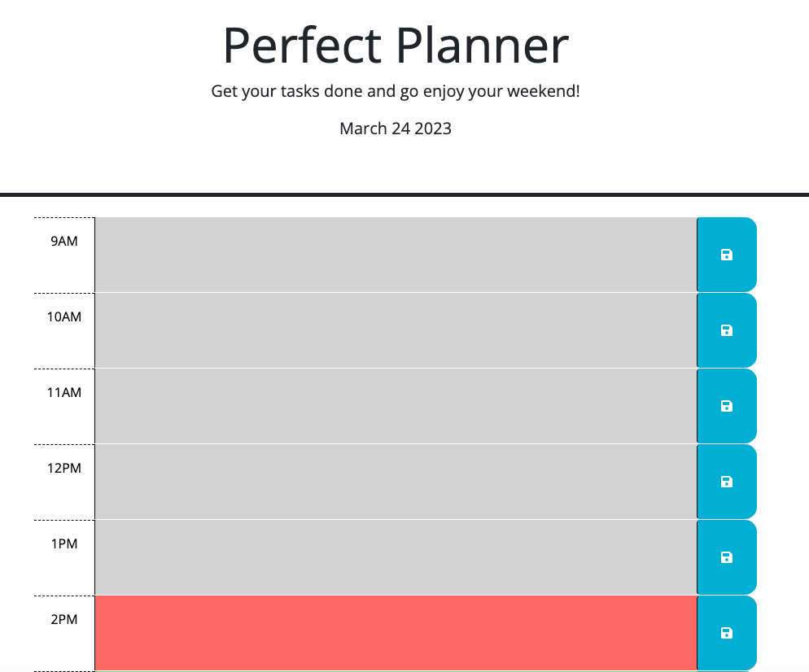Select the 11AM time label
The height and width of the screenshot is (672, 809).
tap(64, 392)
